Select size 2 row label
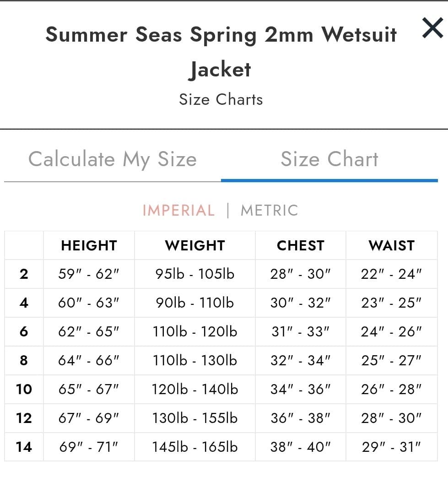The image size is (448, 477). [24, 274]
